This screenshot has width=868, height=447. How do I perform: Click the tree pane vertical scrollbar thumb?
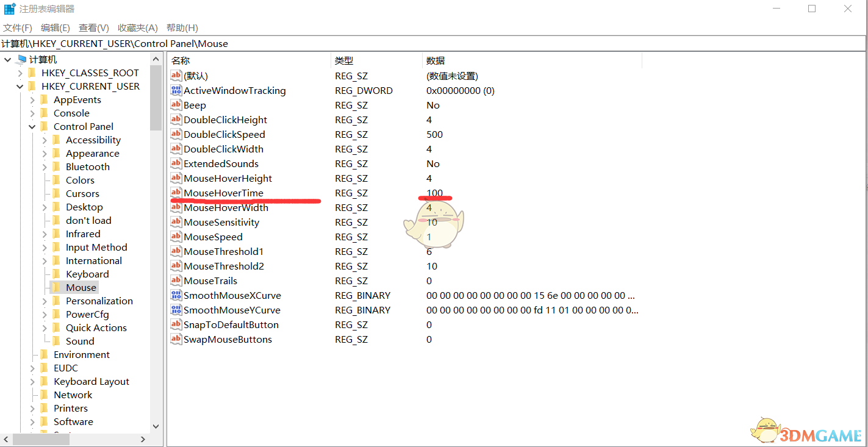(x=156, y=98)
